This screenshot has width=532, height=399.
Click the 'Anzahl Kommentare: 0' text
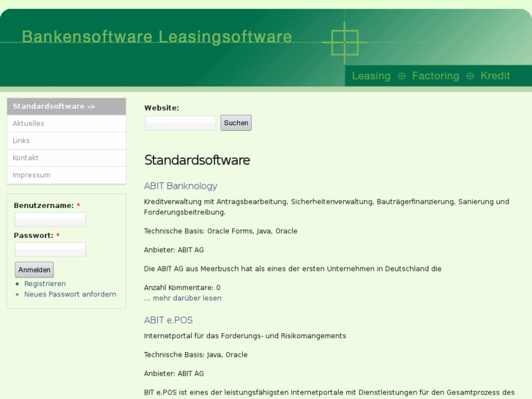(182, 288)
